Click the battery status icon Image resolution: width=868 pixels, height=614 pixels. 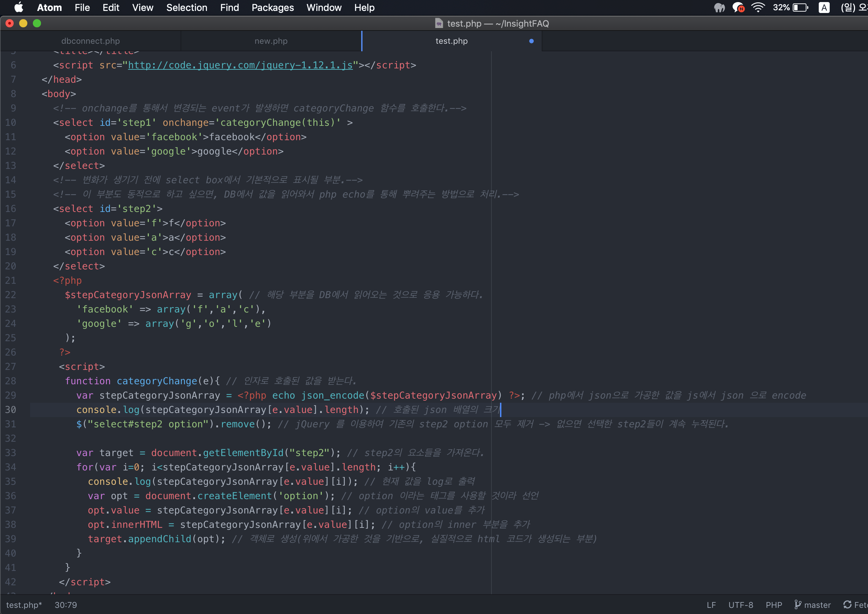800,8
